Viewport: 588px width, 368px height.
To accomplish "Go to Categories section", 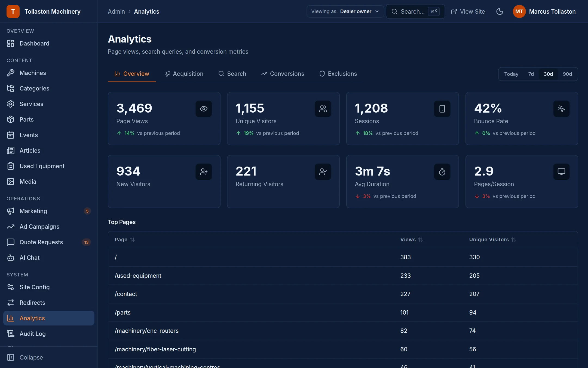I will [x=49, y=88].
